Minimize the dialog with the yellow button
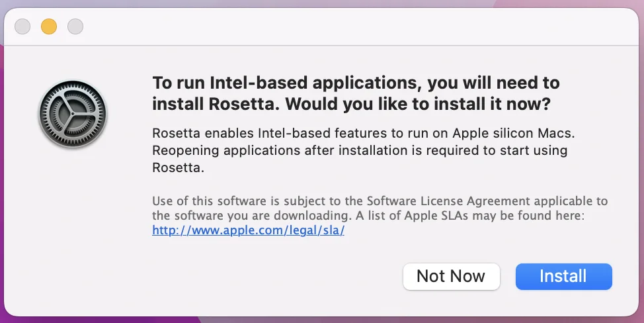644x323 pixels. point(49,26)
